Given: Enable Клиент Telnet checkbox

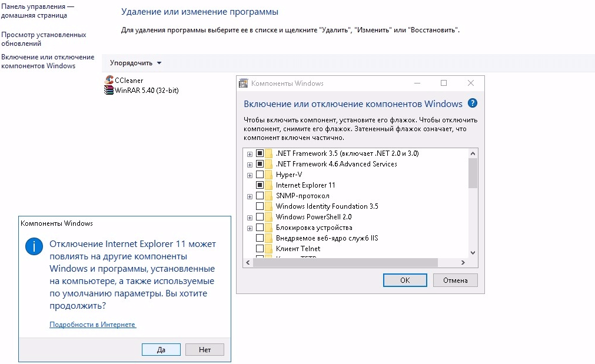Looking at the screenshot, I should pyautogui.click(x=260, y=249).
